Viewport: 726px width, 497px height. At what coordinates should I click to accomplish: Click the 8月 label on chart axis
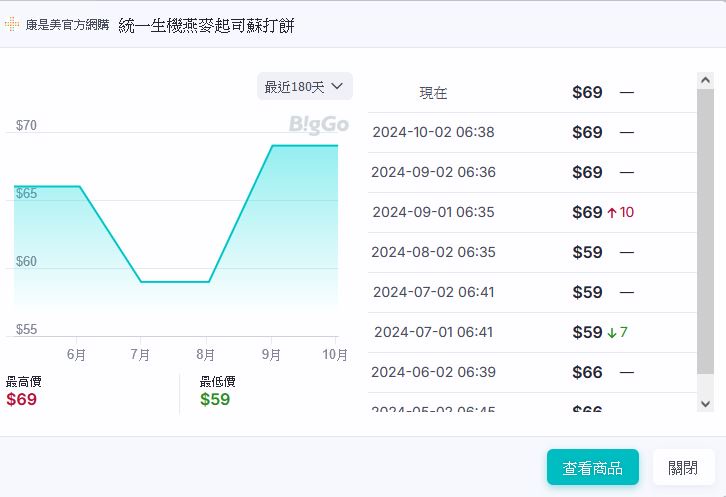click(205, 355)
